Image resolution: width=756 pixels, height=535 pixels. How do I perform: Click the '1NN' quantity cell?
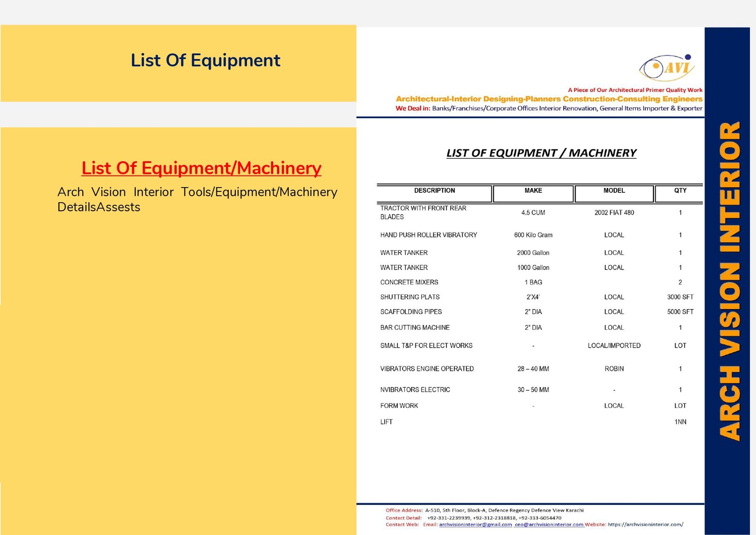680,422
